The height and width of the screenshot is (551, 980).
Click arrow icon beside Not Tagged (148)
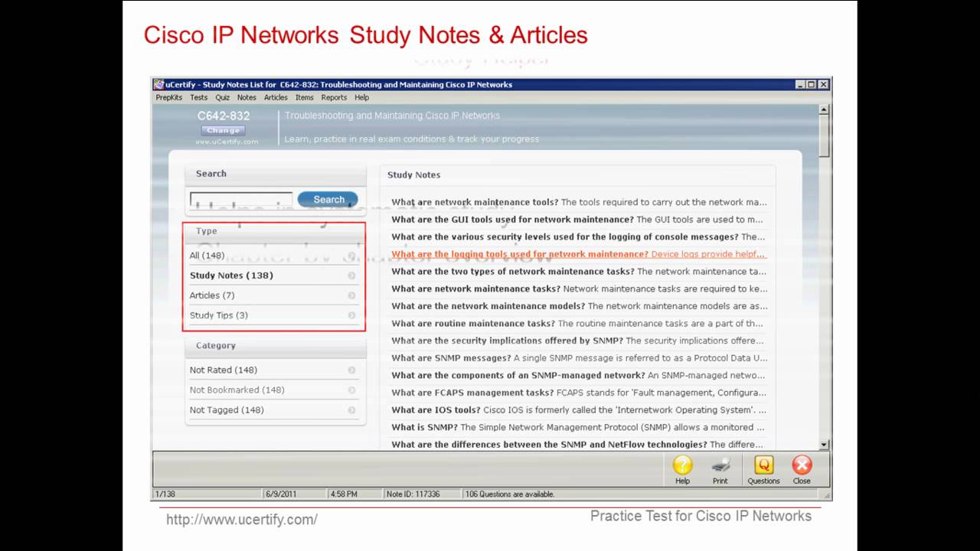(x=352, y=410)
